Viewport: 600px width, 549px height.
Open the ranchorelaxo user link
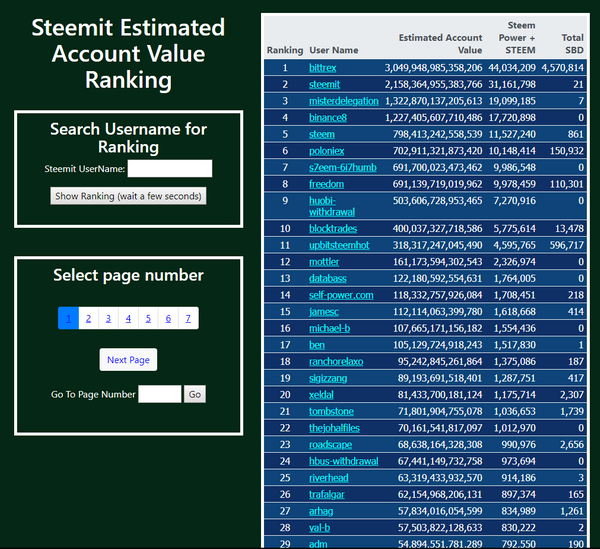pos(336,362)
